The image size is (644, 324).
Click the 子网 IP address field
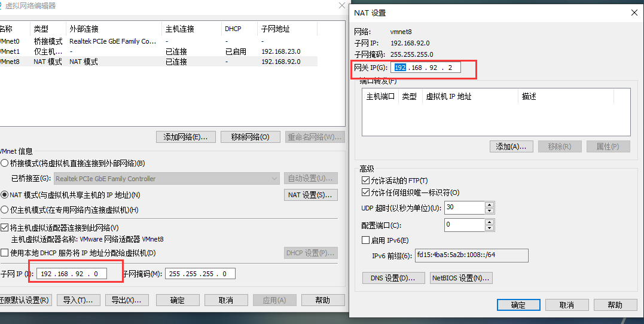coord(72,274)
